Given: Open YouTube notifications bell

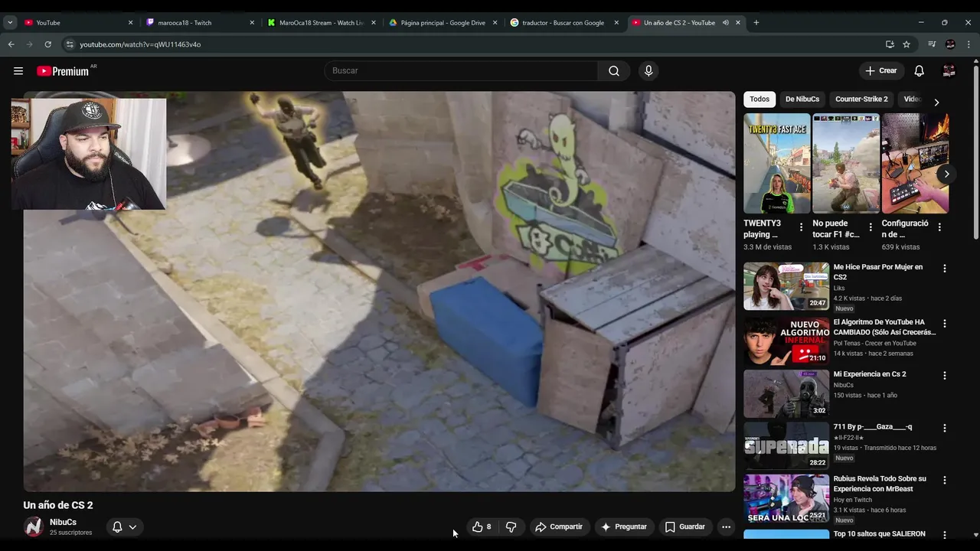Looking at the screenshot, I should [920, 71].
